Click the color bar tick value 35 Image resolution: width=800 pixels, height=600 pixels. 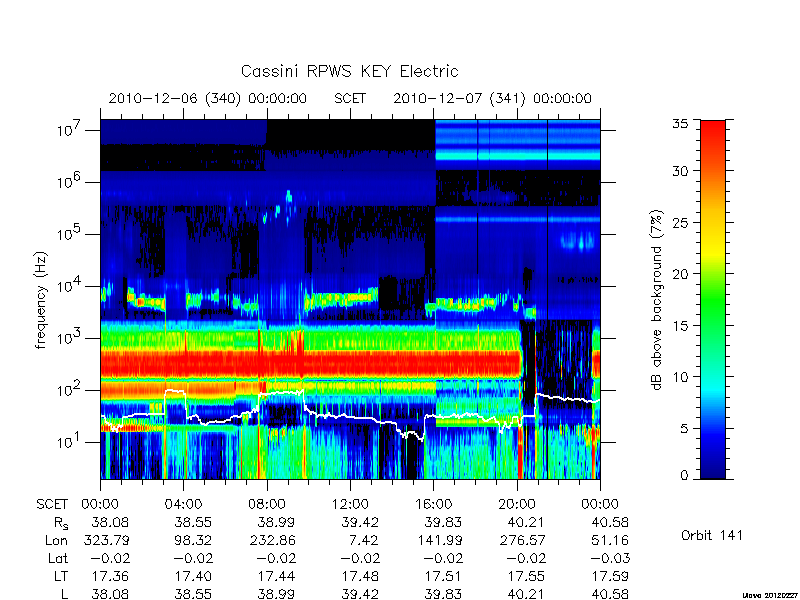[x=680, y=124]
